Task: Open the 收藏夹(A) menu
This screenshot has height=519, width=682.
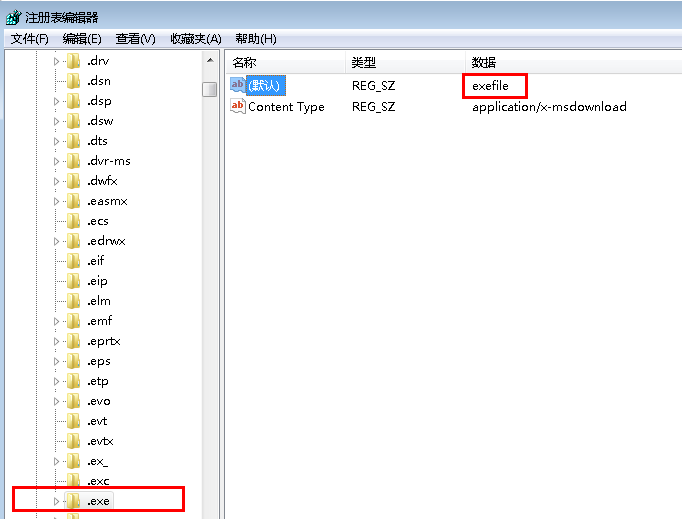Action: pyautogui.click(x=195, y=39)
